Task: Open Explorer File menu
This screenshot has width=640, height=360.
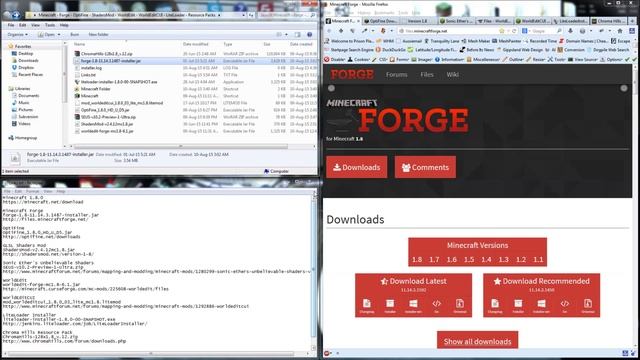Action: click(x=11, y=25)
